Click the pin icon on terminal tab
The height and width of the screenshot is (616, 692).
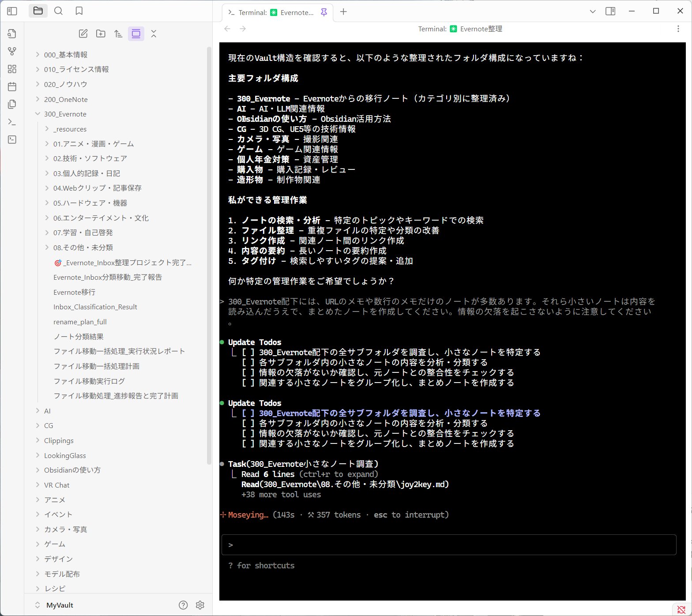click(x=324, y=12)
